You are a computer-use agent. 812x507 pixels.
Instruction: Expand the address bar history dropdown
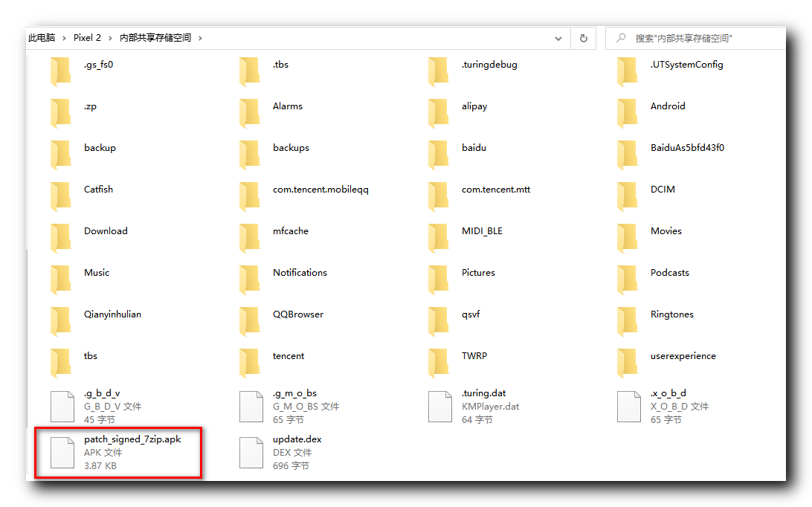click(558, 38)
